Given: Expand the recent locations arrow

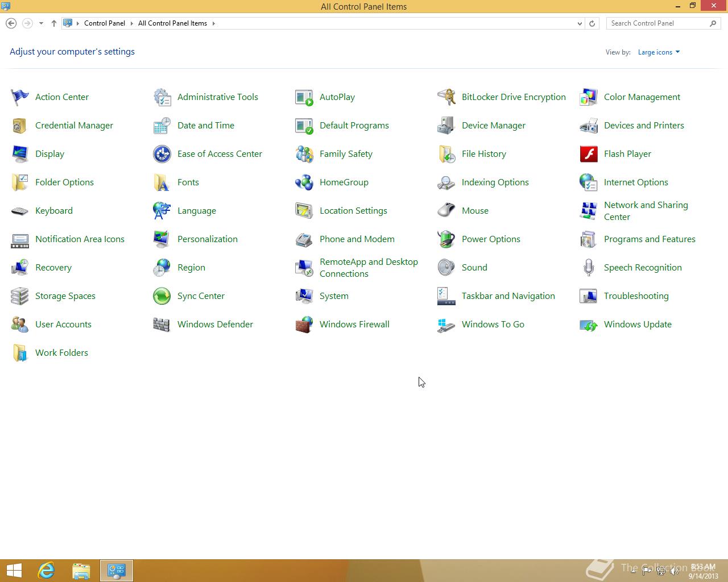Looking at the screenshot, I should 41,23.
